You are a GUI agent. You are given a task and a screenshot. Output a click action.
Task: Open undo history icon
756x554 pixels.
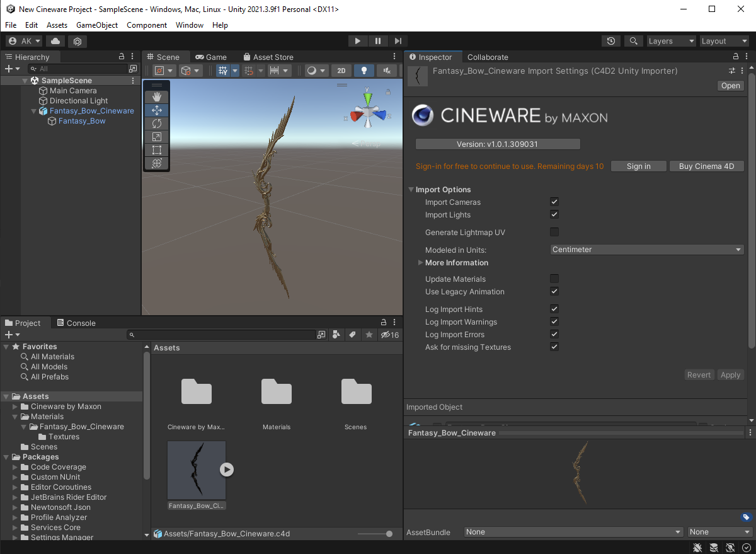[611, 41]
